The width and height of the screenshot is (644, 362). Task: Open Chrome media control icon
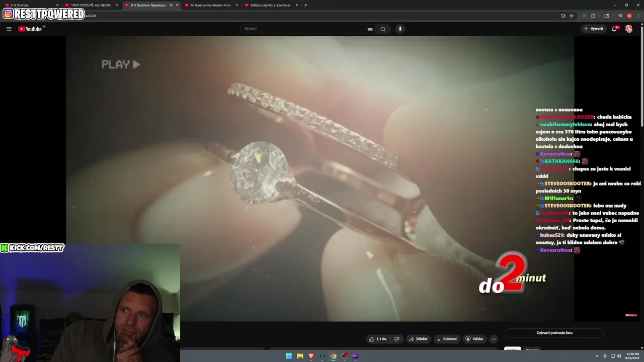pos(620,16)
